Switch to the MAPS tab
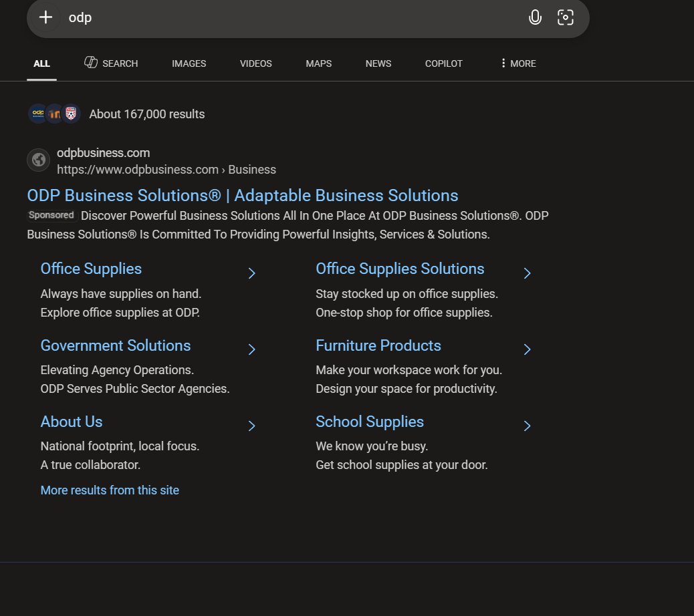694x616 pixels. 319,63
